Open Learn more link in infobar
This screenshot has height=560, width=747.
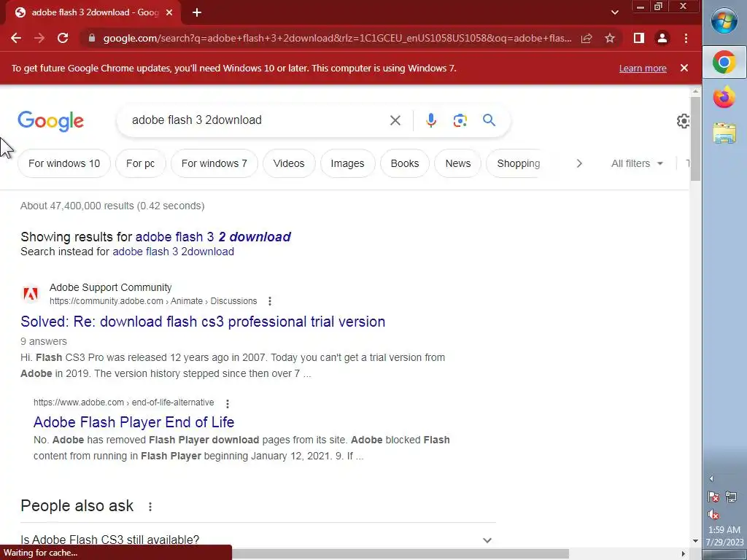point(643,68)
